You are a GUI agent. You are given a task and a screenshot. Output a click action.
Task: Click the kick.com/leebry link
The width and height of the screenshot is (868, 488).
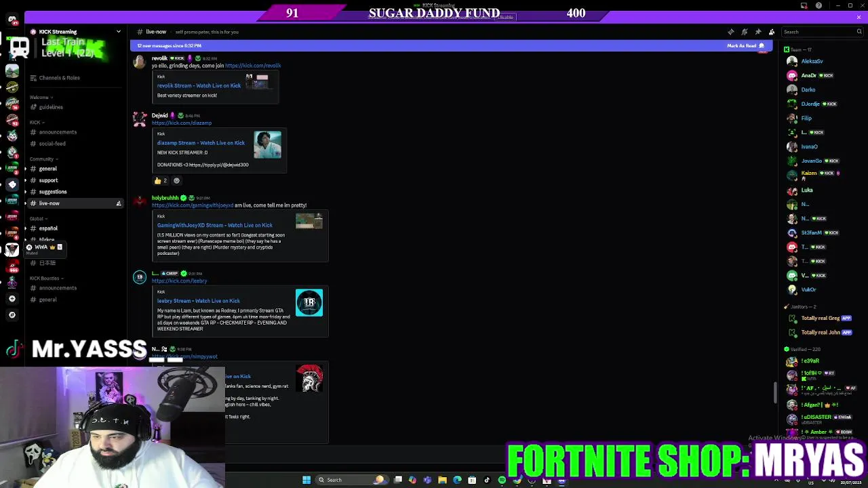coord(180,281)
